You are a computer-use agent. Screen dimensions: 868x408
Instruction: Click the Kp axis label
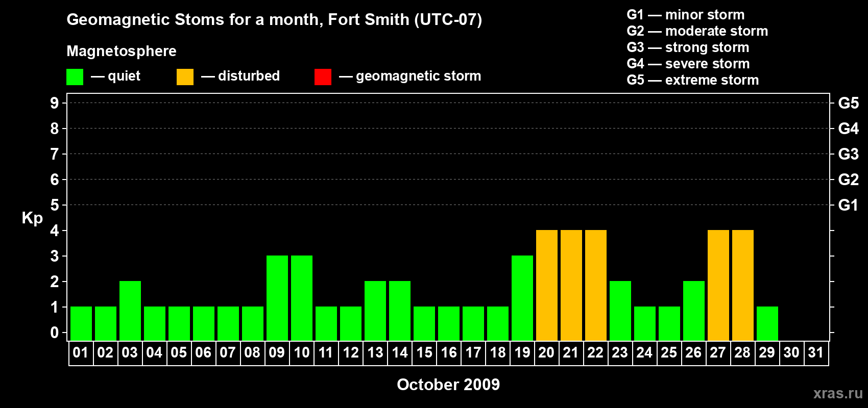pos(32,218)
